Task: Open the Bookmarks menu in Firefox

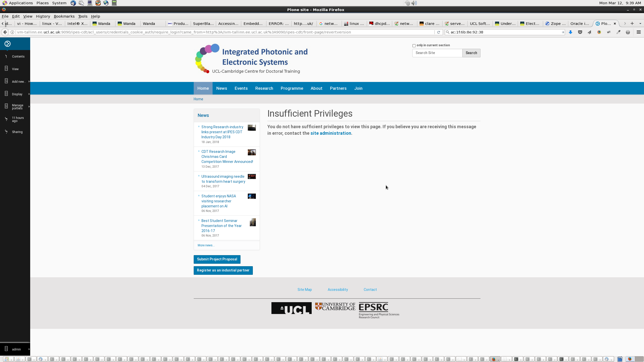Action: tap(64, 16)
